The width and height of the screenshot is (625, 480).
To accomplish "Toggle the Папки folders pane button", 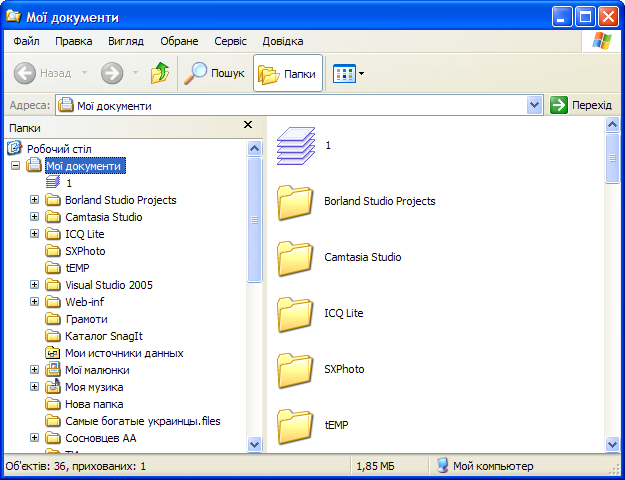I will click(x=288, y=73).
